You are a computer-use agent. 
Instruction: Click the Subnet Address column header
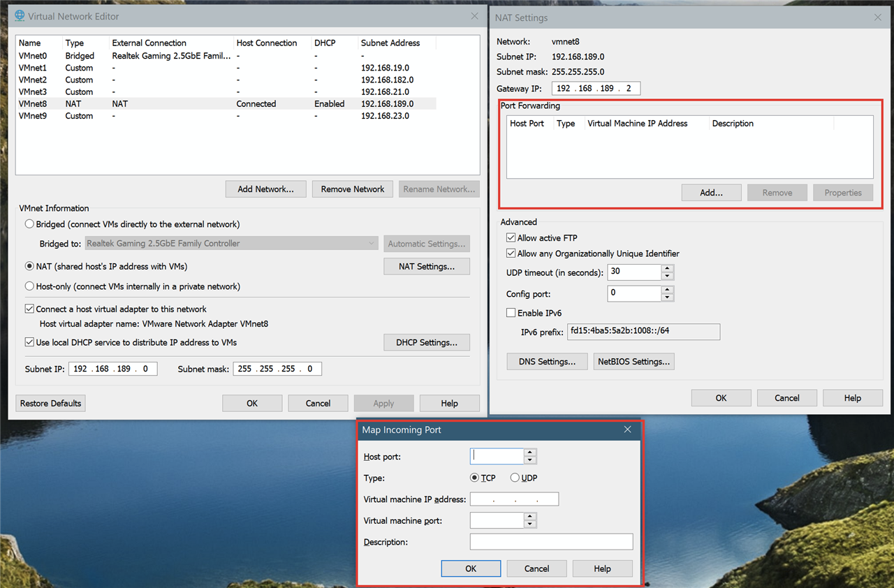[x=397, y=43]
